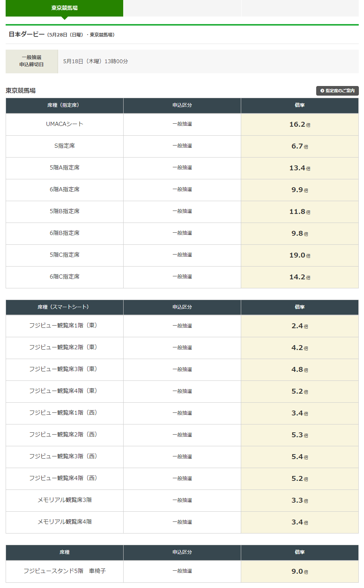
Task: Click the 9.0倍 wheelchair rate cell
Action: (300, 571)
